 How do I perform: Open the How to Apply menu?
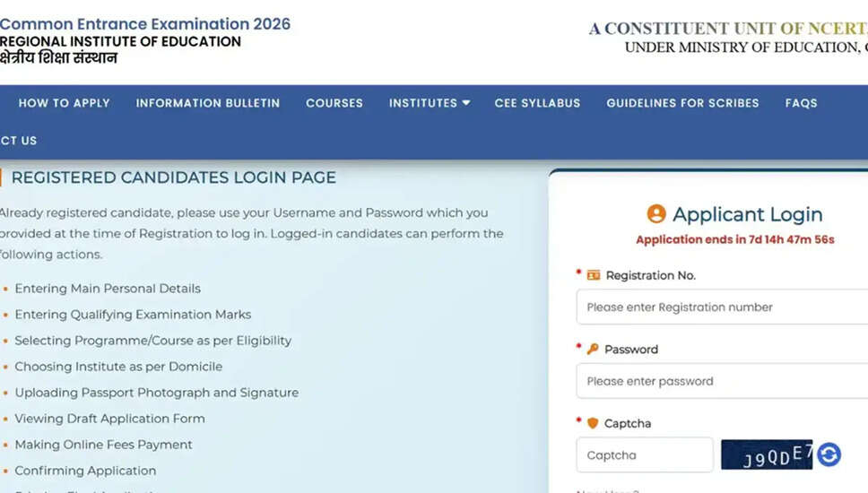tap(65, 103)
